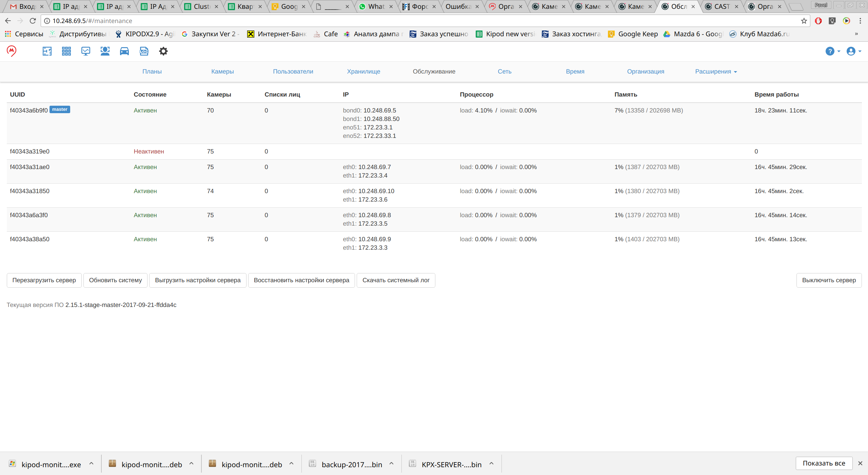Click Показать все downloads button
The image size is (868, 475).
tap(824, 463)
